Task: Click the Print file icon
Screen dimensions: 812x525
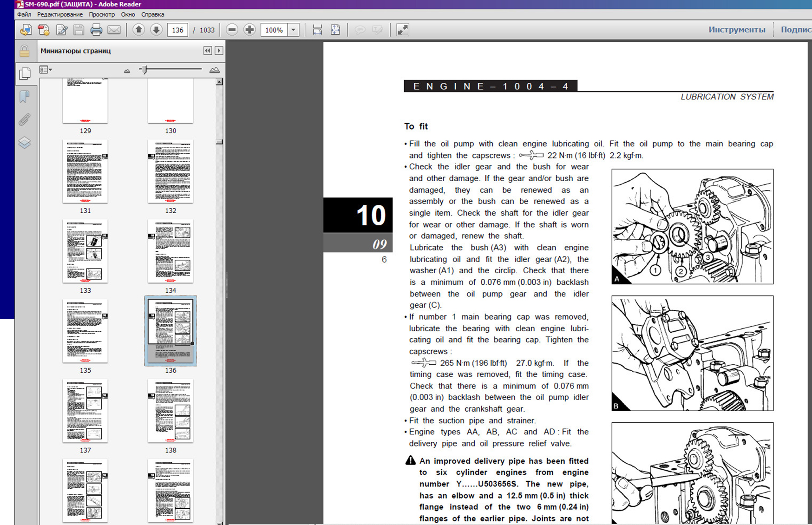Action: click(96, 30)
